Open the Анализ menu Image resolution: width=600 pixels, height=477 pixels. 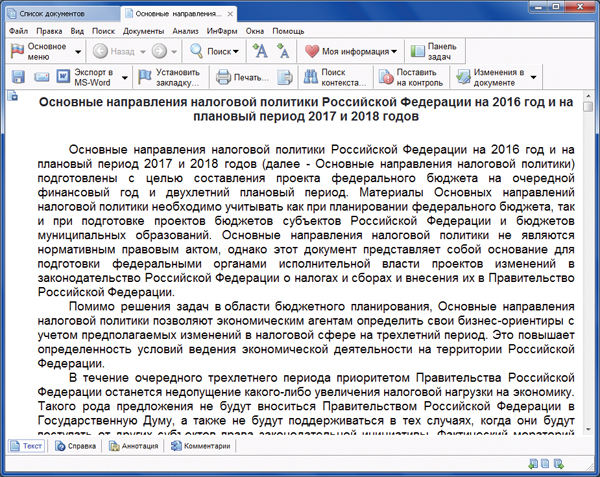click(185, 31)
